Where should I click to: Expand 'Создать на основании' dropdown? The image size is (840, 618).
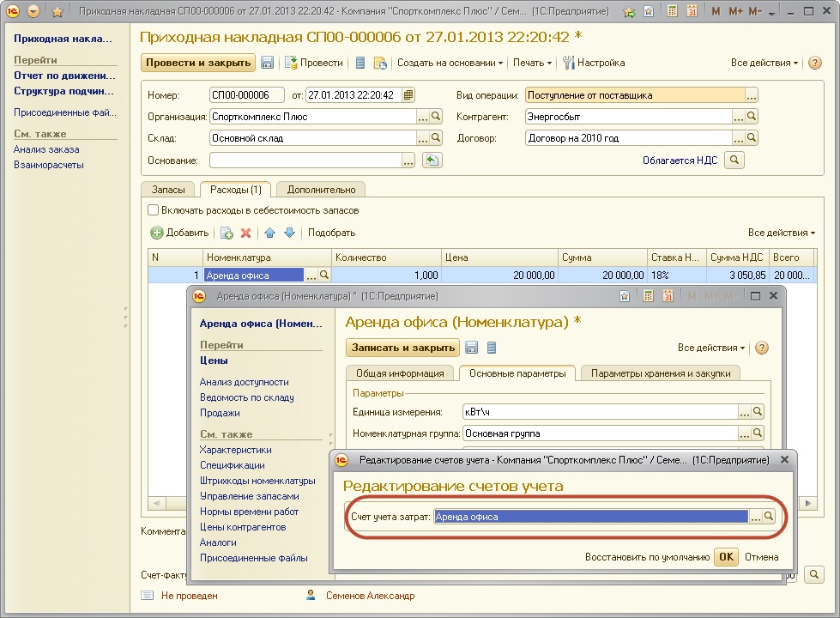coord(450,63)
